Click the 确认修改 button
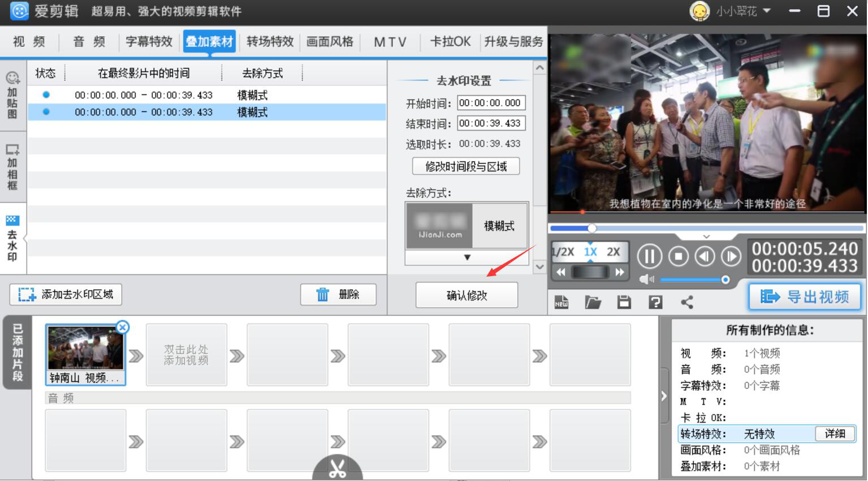 [x=467, y=295]
